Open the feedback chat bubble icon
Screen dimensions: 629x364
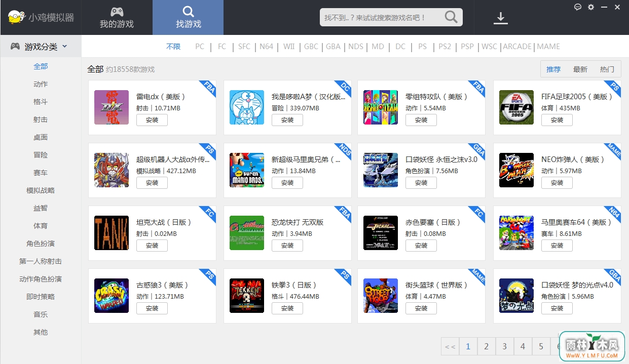tap(578, 7)
